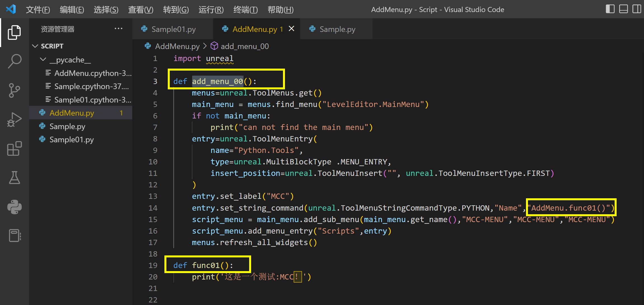Viewport: 644px width, 305px height.
Task: Open the Search view in activity bar
Action: [14, 61]
